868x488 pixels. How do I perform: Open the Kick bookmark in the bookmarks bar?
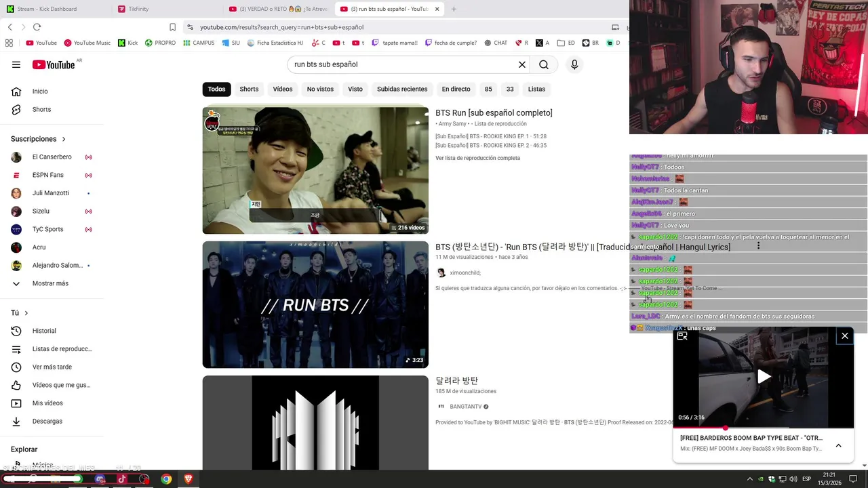(127, 43)
